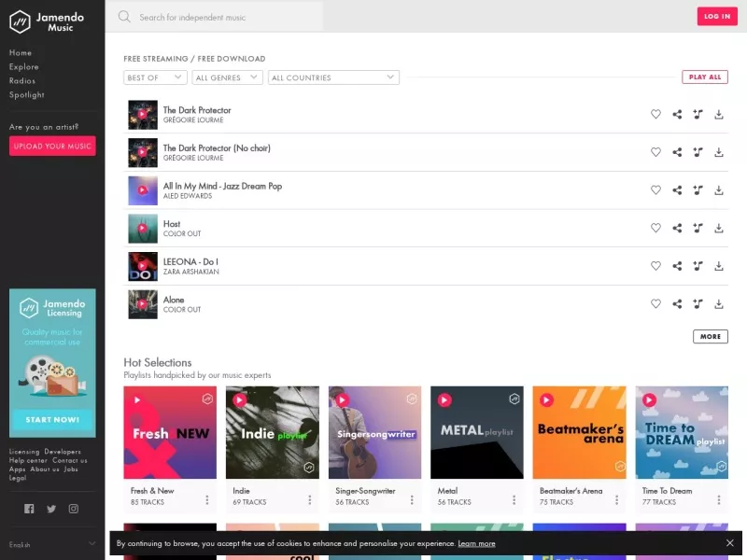Open Grégoire Lourme artist under The Dark Protector
The width and height of the screenshot is (747, 560).
click(x=193, y=120)
